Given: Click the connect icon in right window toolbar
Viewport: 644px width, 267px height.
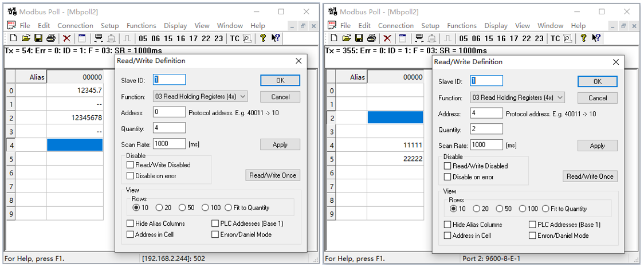Looking at the screenshot, I should tap(419, 38).
